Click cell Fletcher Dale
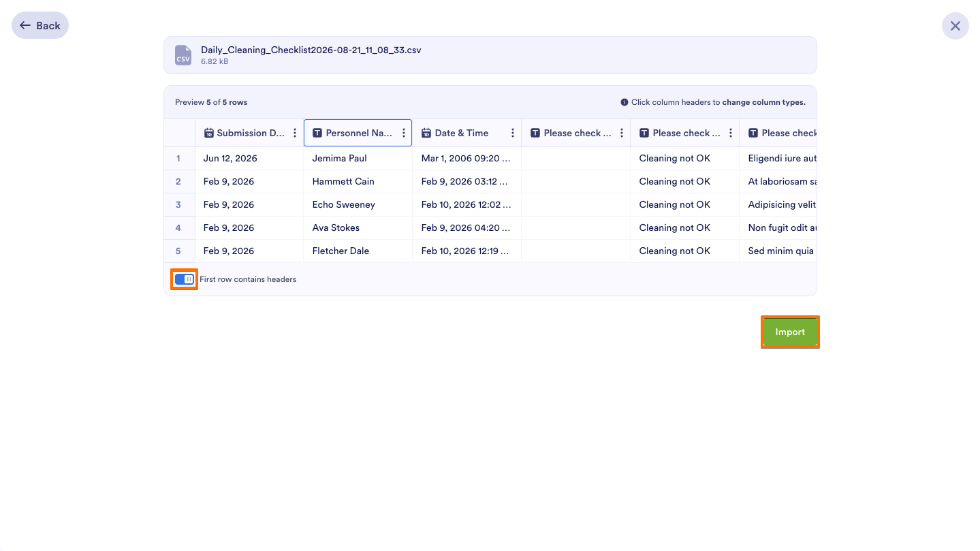This screenshot has width=980, height=551. click(x=358, y=251)
